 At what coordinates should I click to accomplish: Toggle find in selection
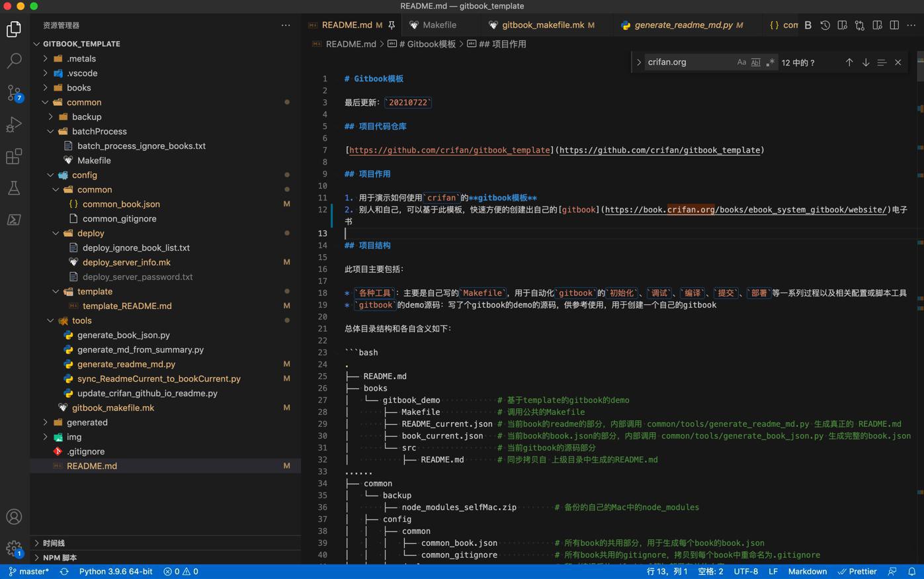[882, 62]
